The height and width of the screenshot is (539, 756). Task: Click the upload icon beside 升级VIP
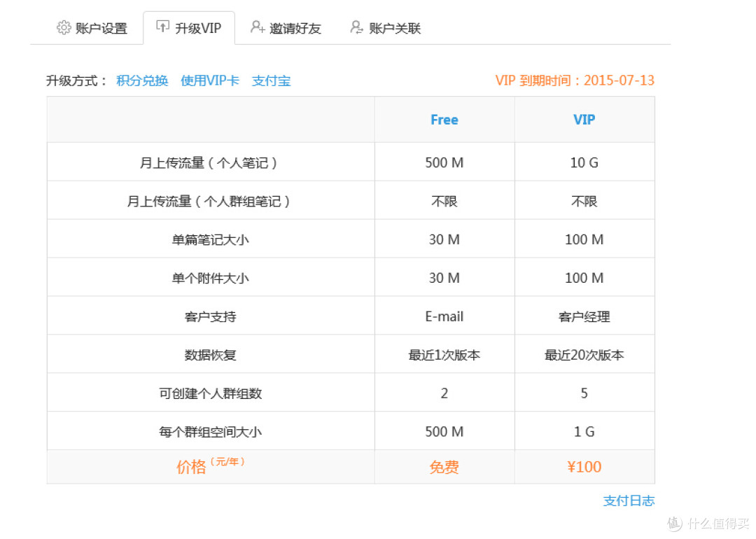coord(162,27)
